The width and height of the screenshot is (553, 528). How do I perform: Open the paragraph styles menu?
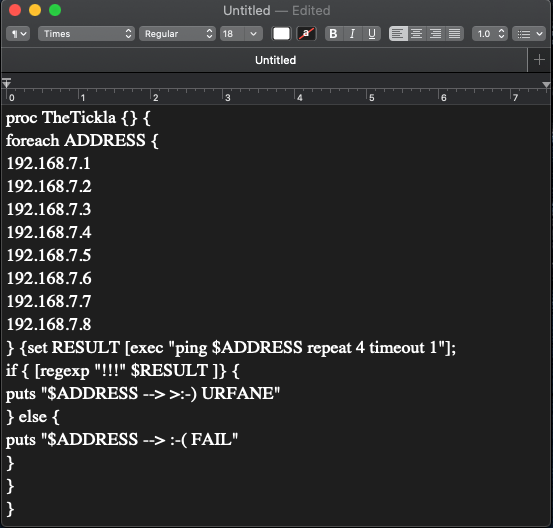coord(18,34)
